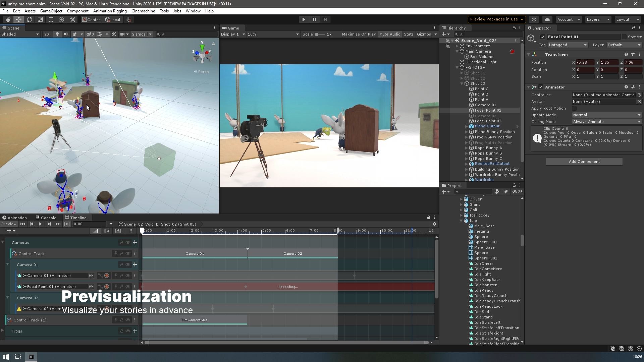644x362 pixels.
Task: Click the Play button to enter play mode
Action: point(304,19)
